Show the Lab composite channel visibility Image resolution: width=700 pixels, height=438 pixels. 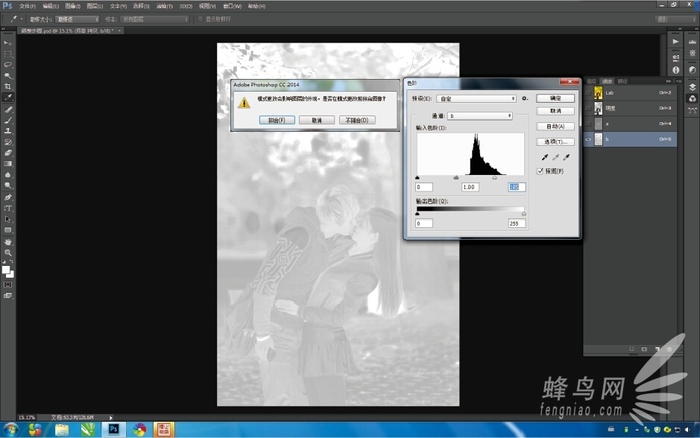(x=588, y=93)
